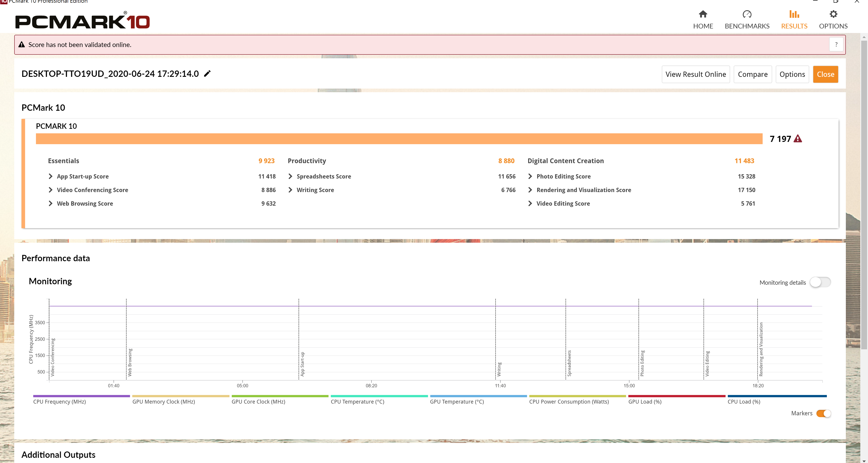Open the OPTIONS tab
Screen dimensions: 868x463
833,20
